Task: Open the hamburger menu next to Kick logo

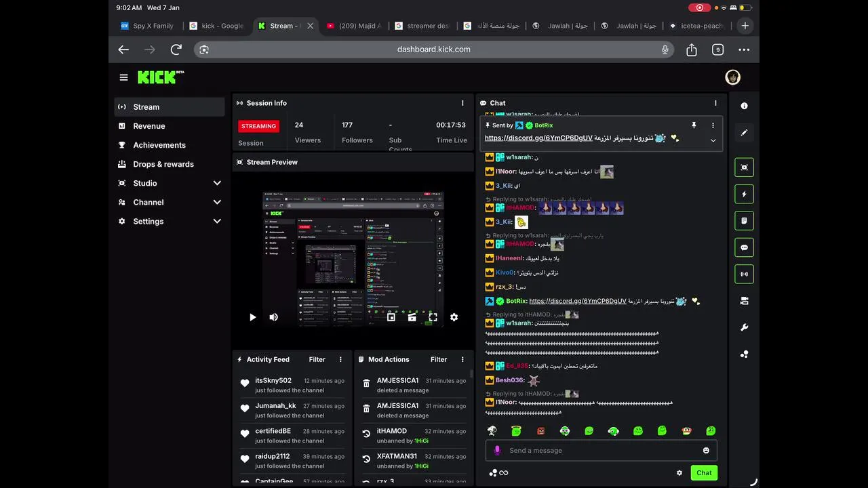Action: (x=123, y=77)
